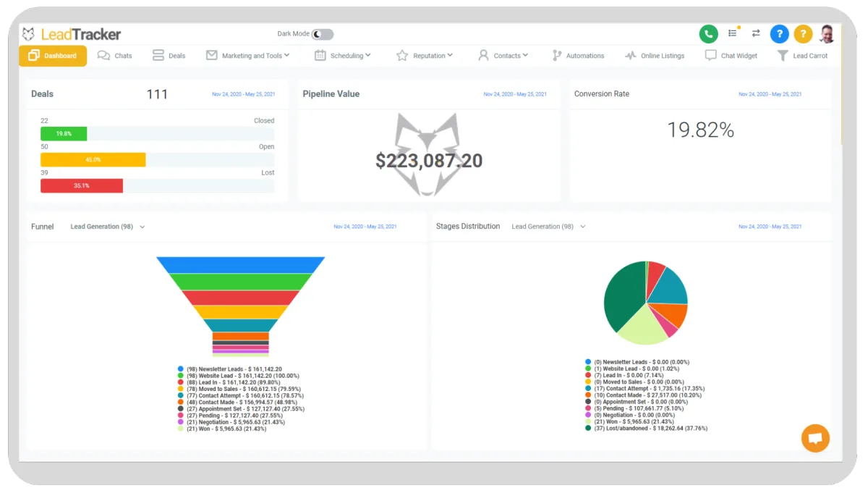Click the 19.82% conversion rate value

pyautogui.click(x=700, y=130)
